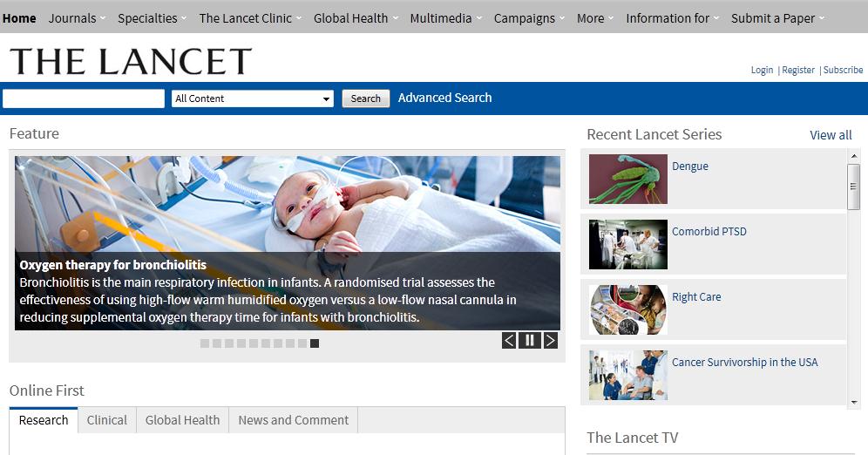Pause the feature slideshow

pos(529,340)
